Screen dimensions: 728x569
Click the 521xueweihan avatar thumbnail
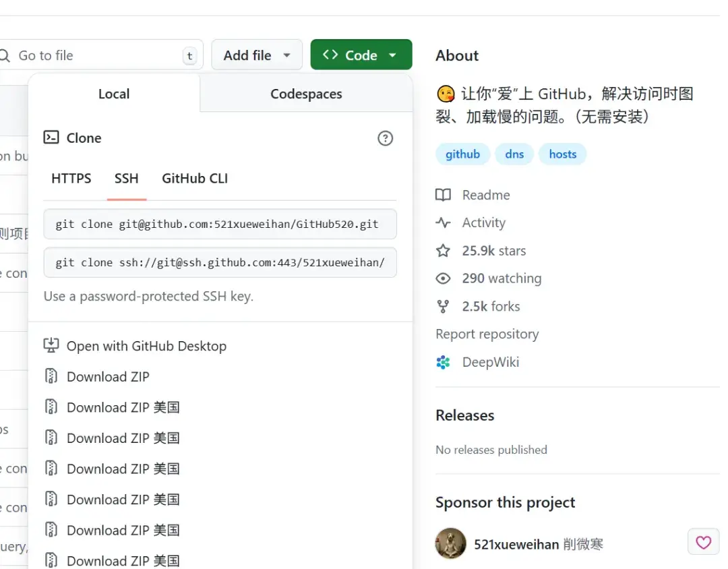[x=450, y=543]
